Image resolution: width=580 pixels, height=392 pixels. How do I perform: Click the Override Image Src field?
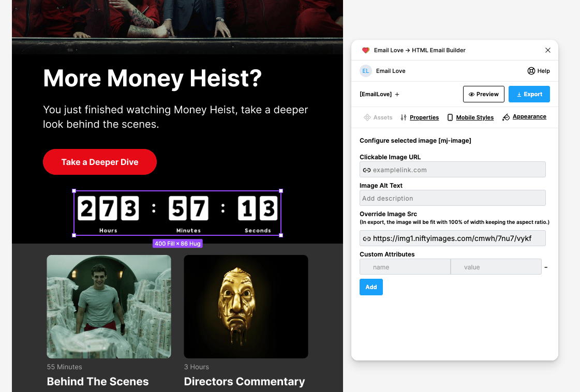tap(452, 238)
